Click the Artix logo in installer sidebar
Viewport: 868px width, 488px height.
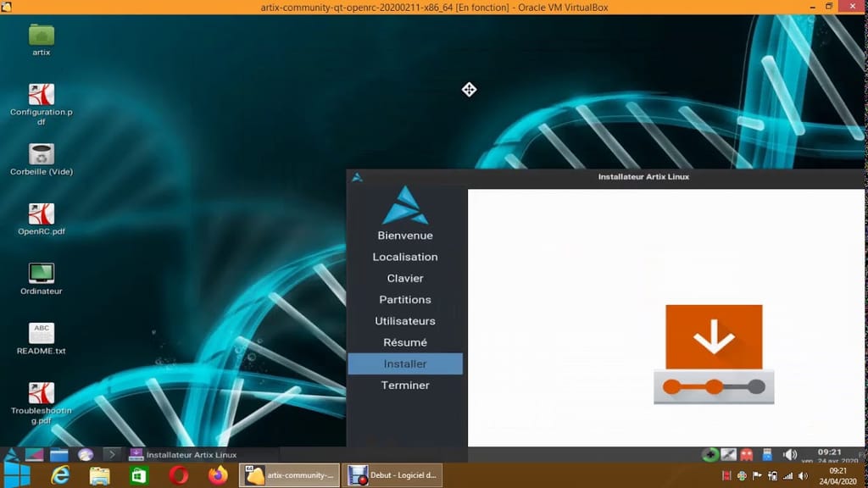click(405, 205)
